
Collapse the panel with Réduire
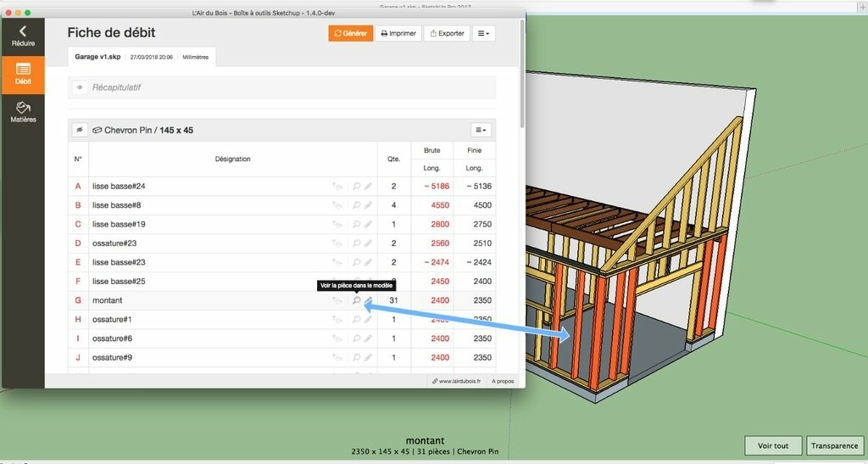23,36
